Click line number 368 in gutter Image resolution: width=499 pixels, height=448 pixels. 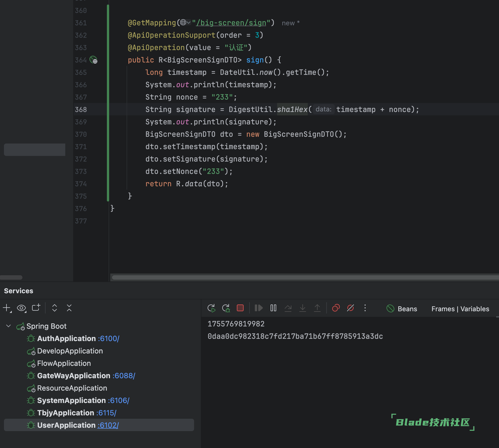[x=81, y=109]
